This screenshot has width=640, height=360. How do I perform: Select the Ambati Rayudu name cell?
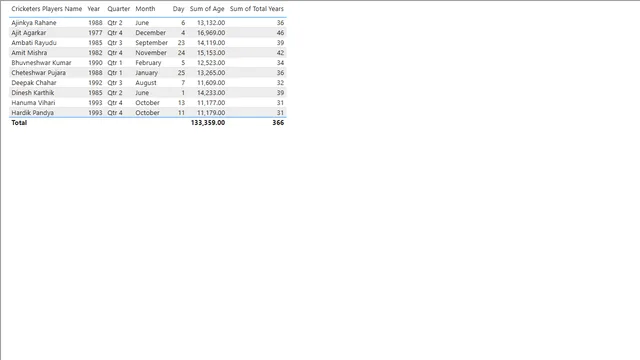click(34, 43)
